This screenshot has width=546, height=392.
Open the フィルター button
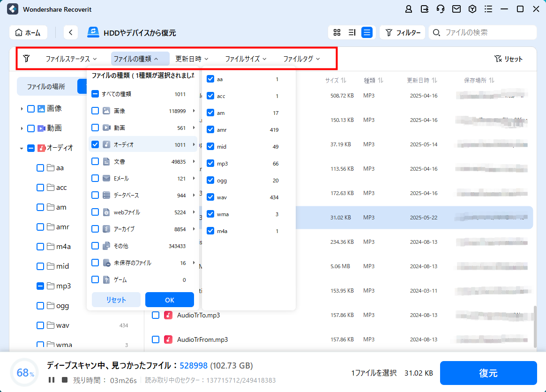(402, 32)
